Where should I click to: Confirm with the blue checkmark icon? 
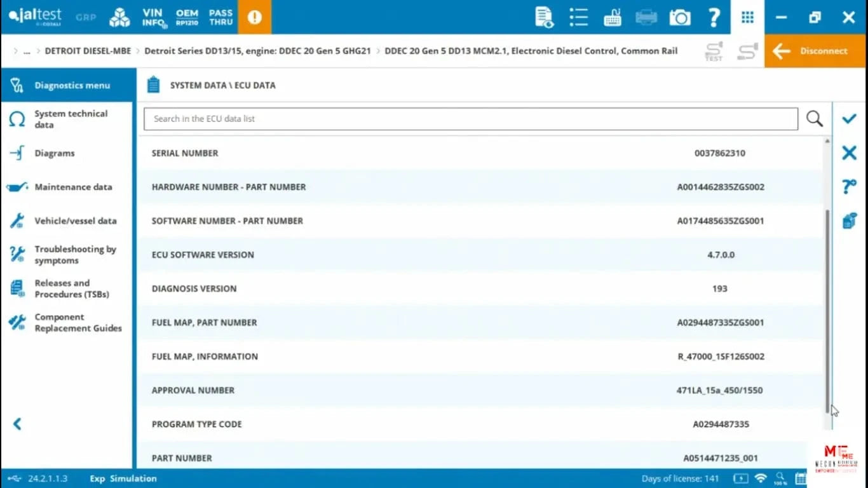[849, 119]
